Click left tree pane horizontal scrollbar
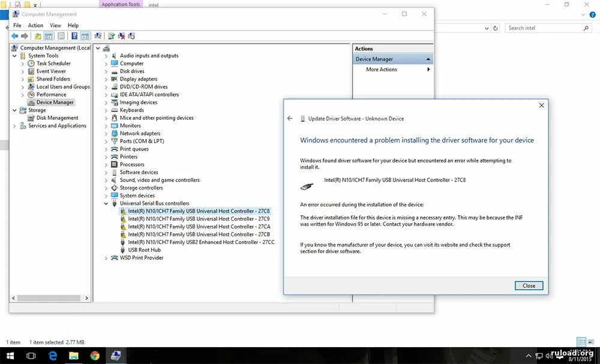Viewport: 600px width, 364px height. [x=50, y=298]
